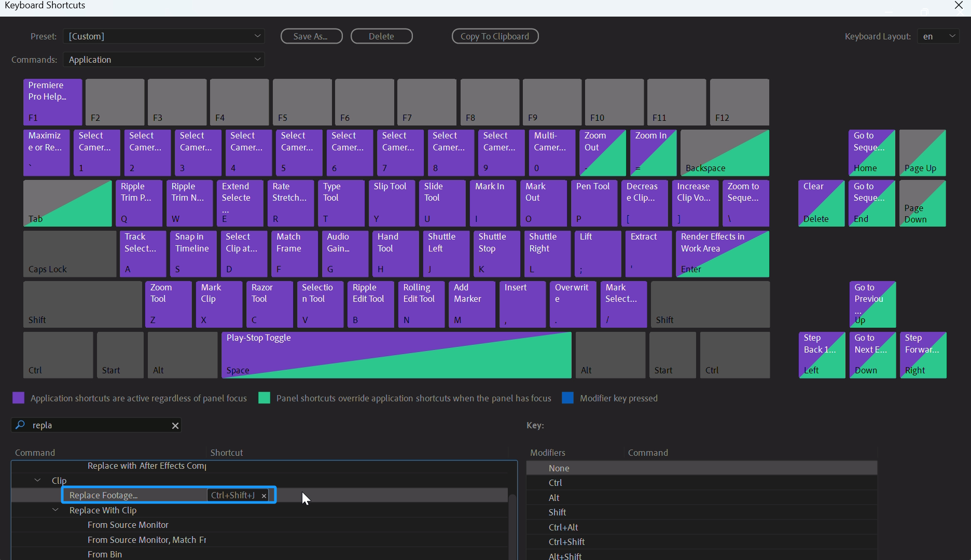Collapse the Replace With Clip group
The width and height of the screenshot is (971, 560).
[56, 510]
